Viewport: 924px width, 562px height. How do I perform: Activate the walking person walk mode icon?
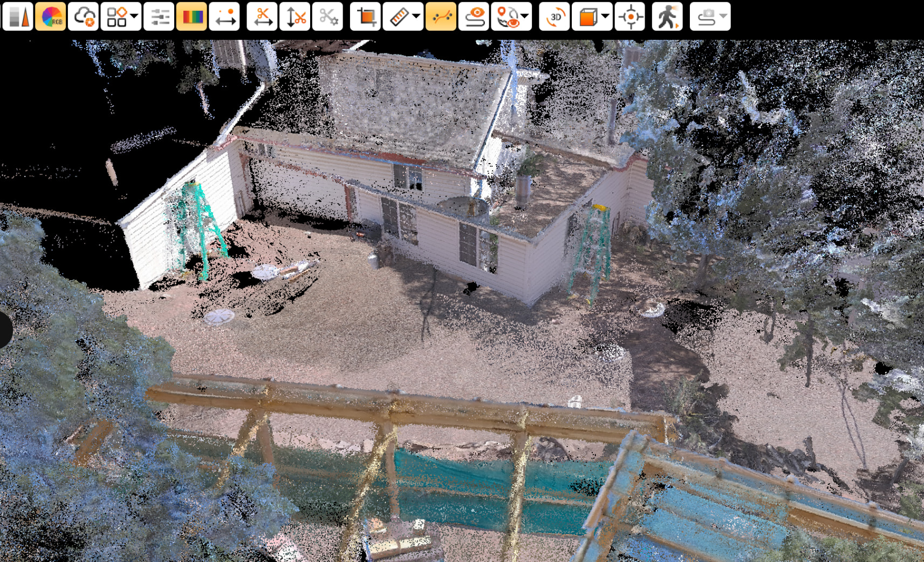pos(667,17)
